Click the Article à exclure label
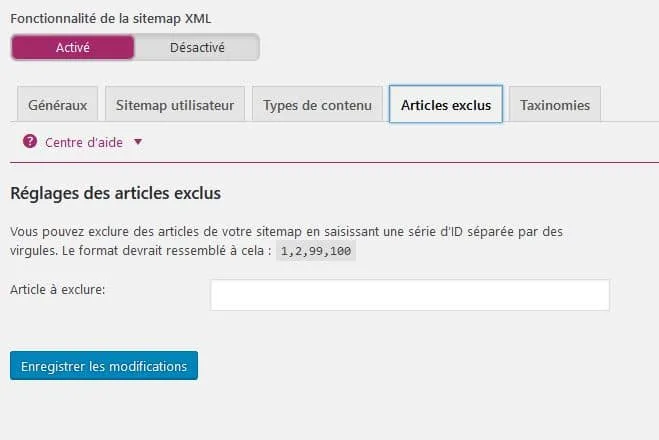The height and width of the screenshot is (440, 659). click(x=58, y=290)
